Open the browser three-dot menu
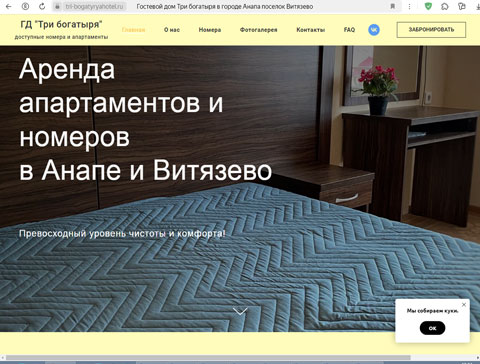480x364 pixels. click(409, 6)
